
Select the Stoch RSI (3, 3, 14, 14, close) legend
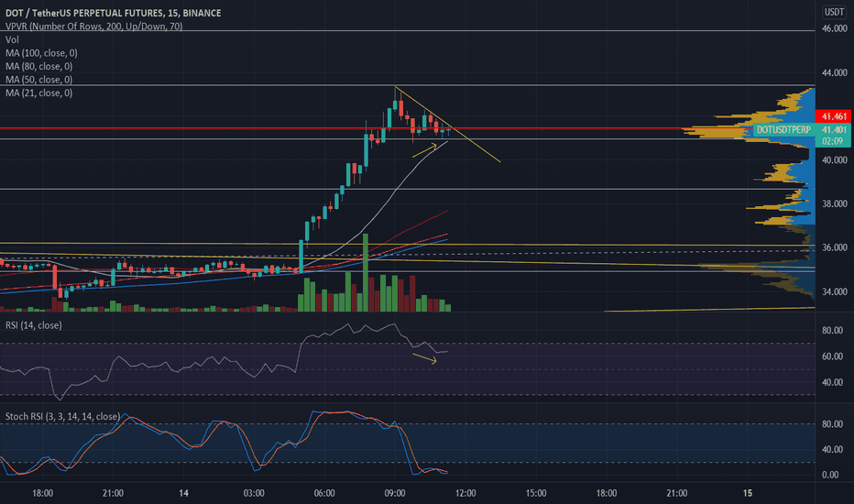coord(62,416)
